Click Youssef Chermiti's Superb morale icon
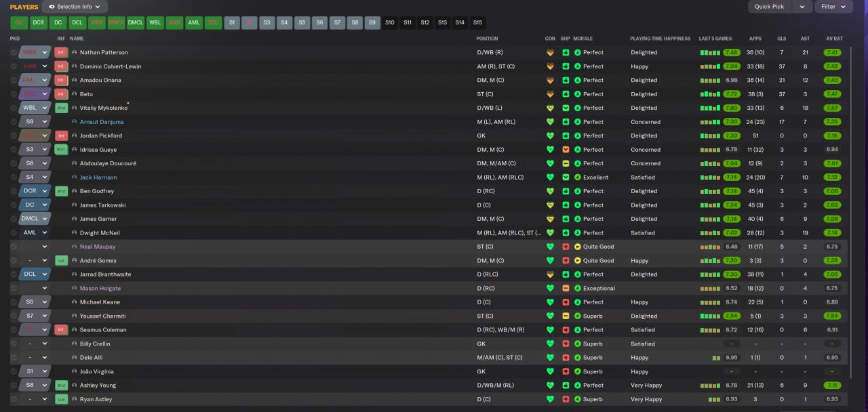The image size is (868, 412). (578, 316)
